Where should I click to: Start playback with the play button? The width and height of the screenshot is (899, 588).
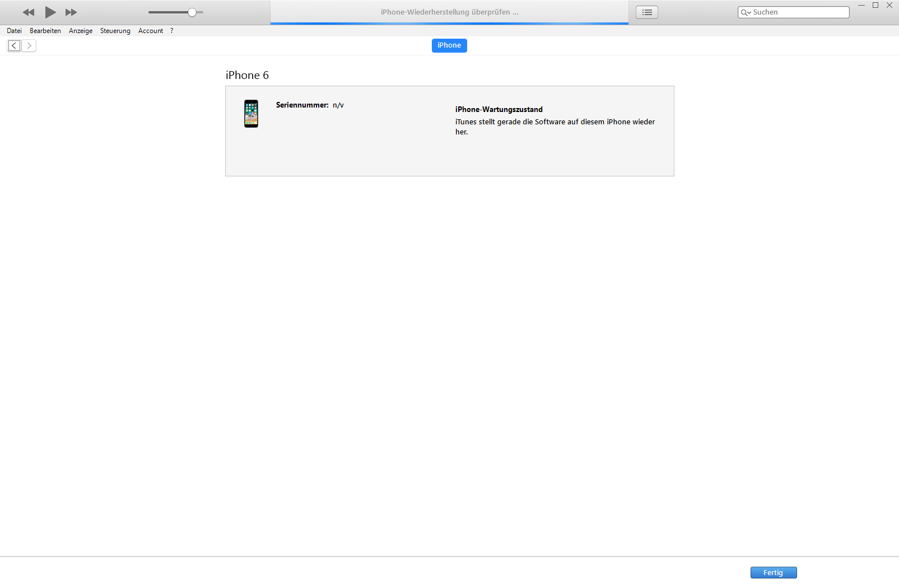tap(50, 12)
